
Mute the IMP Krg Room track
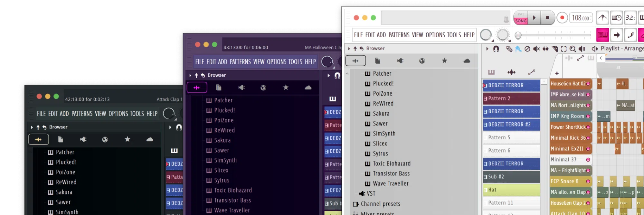pos(588,117)
